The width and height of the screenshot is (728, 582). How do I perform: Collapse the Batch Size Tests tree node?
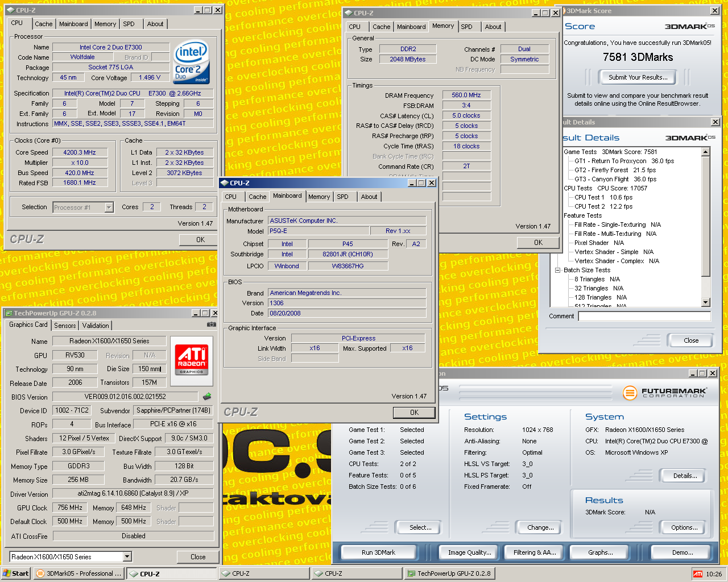click(x=558, y=270)
